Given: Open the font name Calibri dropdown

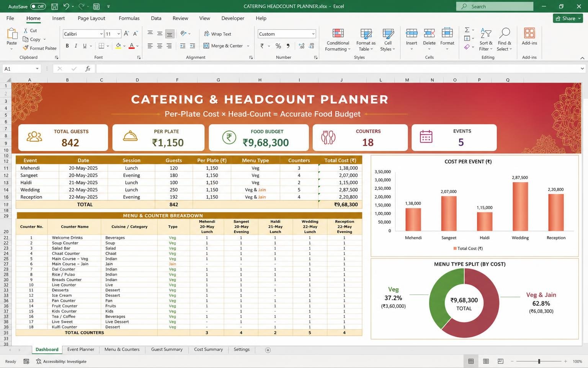Looking at the screenshot, I should pos(101,34).
